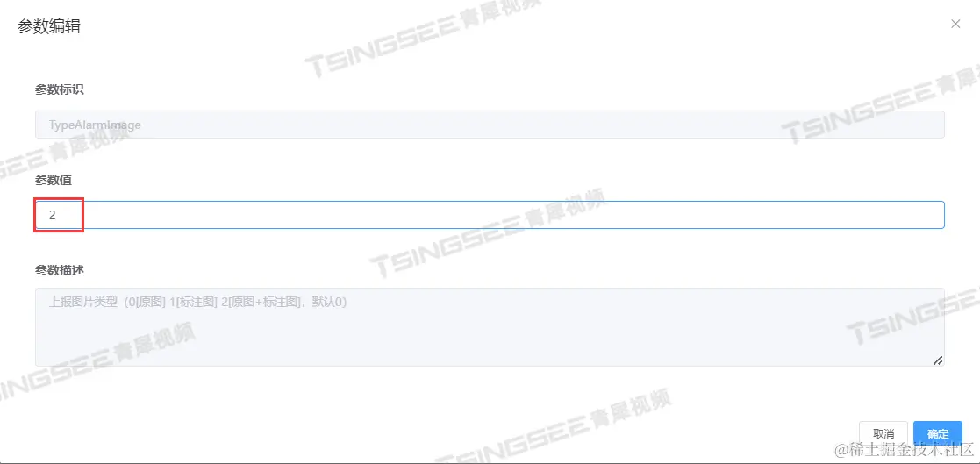
Task: Focus the 参数值 input field
Action: (x=490, y=215)
